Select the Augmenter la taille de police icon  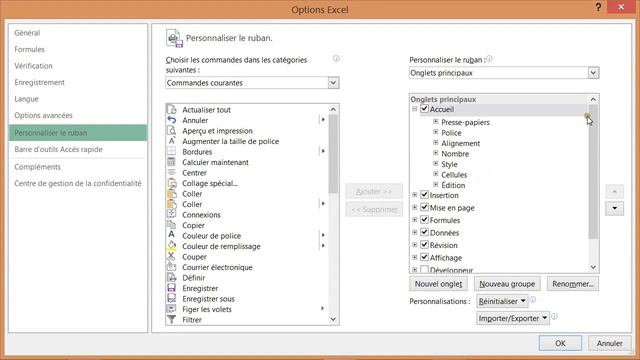(172, 141)
